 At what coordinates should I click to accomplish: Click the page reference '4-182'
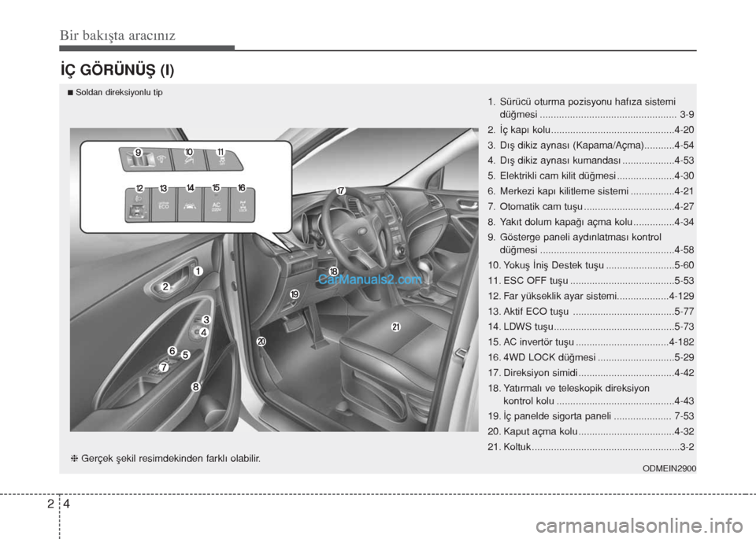682,342
